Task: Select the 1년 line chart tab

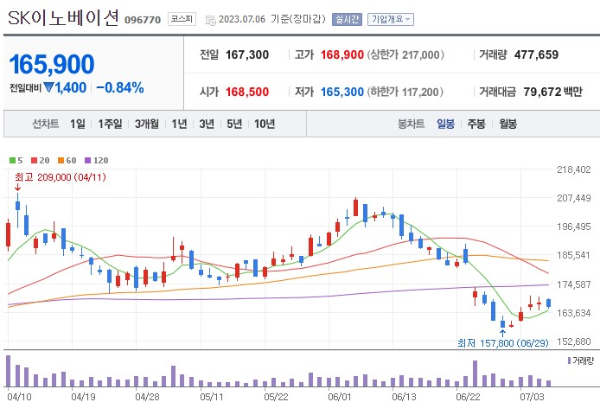Action: point(179,124)
